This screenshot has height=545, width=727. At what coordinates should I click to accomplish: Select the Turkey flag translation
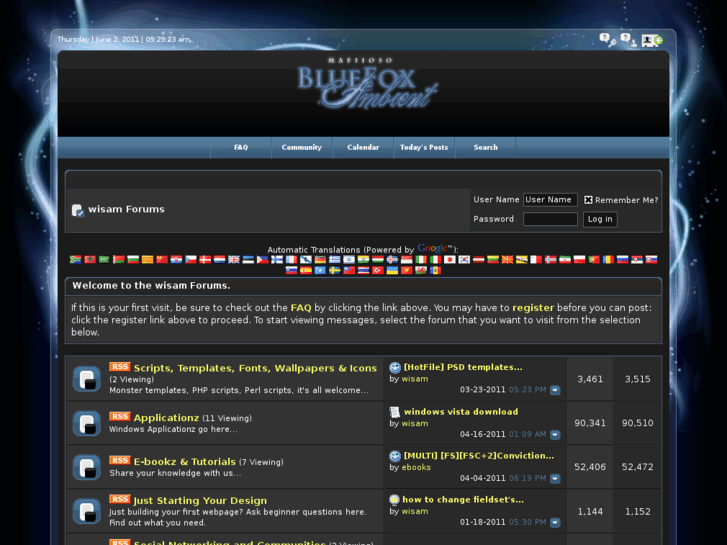(377, 270)
